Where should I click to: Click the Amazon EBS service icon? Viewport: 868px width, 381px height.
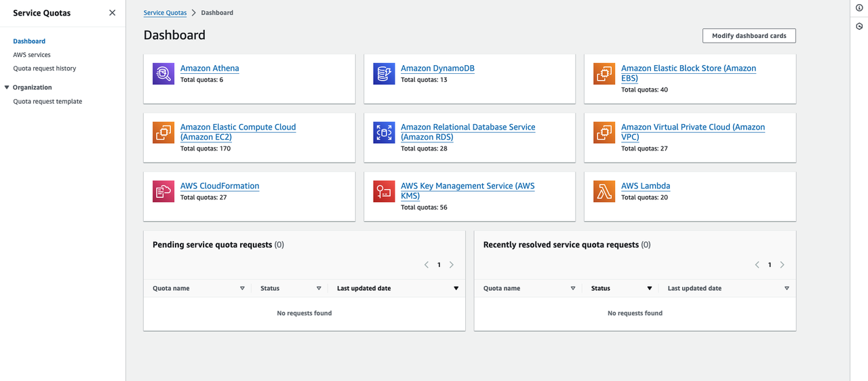(x=604, y=74)
